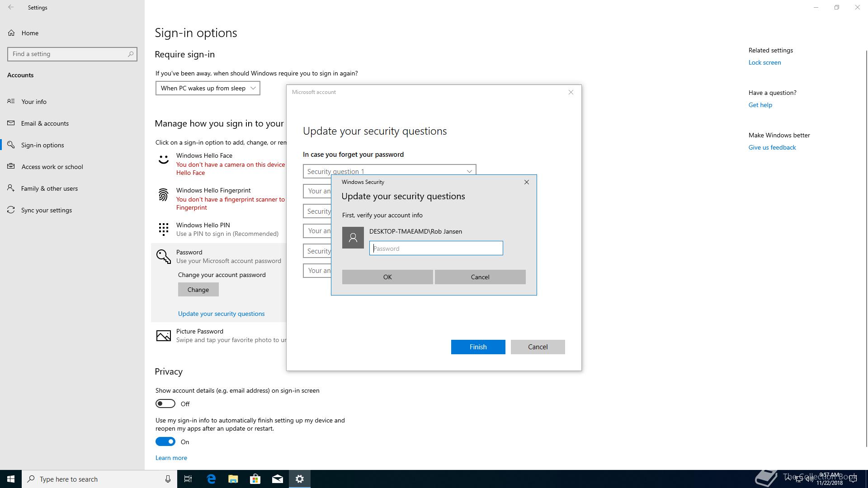Screen dimensions: 868x488
Task: Click the Picture Password heading
Action: [200, 331]
